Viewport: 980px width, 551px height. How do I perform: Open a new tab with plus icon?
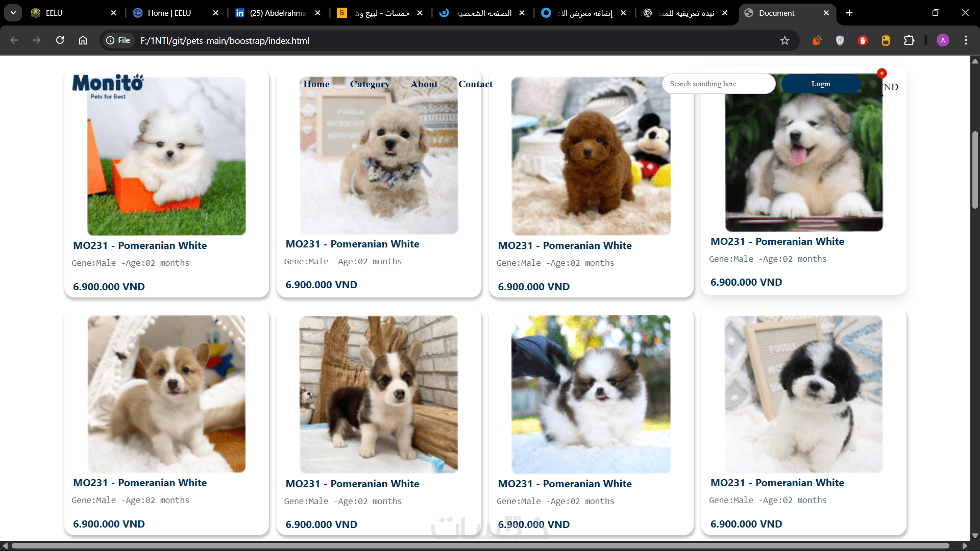pyautogui.click(x=849, y=13)
